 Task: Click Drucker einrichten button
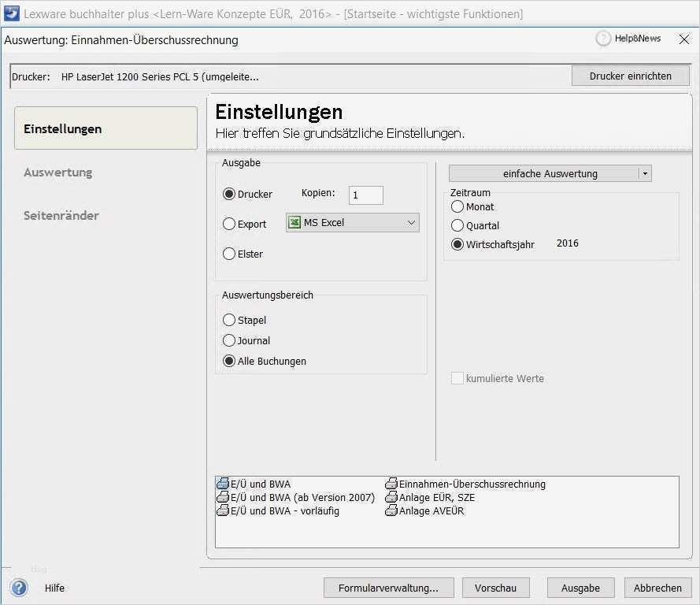(631, 76)
